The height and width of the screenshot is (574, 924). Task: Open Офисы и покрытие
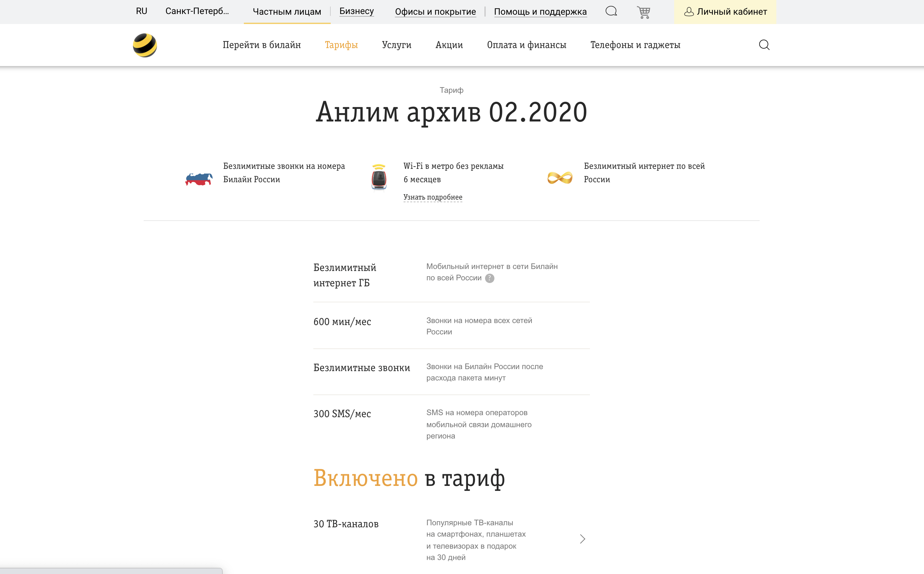(435, 11)
